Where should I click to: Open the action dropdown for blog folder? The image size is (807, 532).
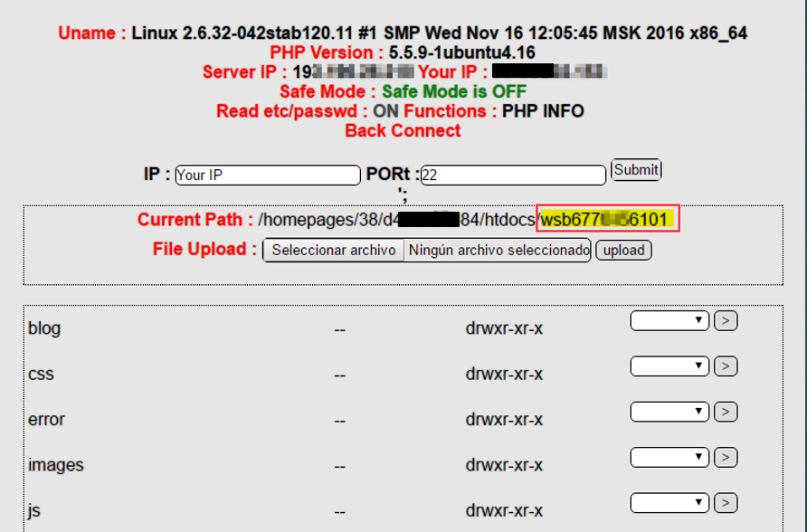pos(669,320)
